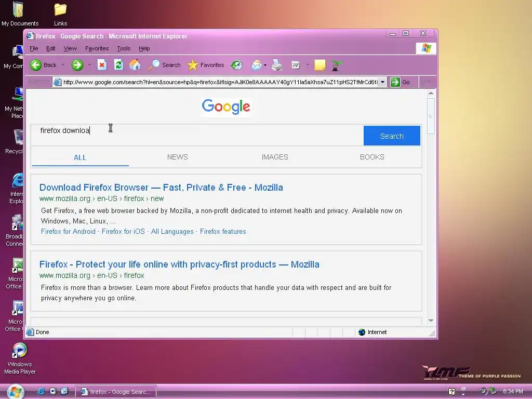Image resolution: width=532 pixels, height=399 pixels.
Task: Click the third quick launch icon
Action: (64, 391)
